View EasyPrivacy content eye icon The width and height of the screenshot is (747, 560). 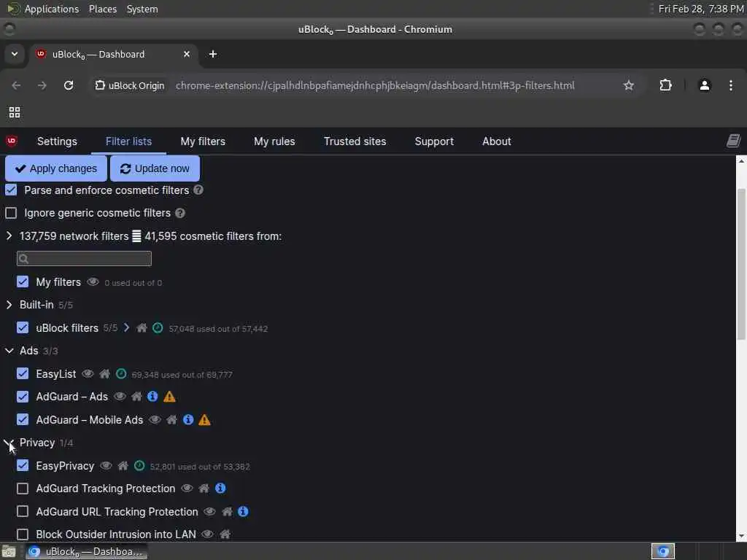click(x=106, y=465)
